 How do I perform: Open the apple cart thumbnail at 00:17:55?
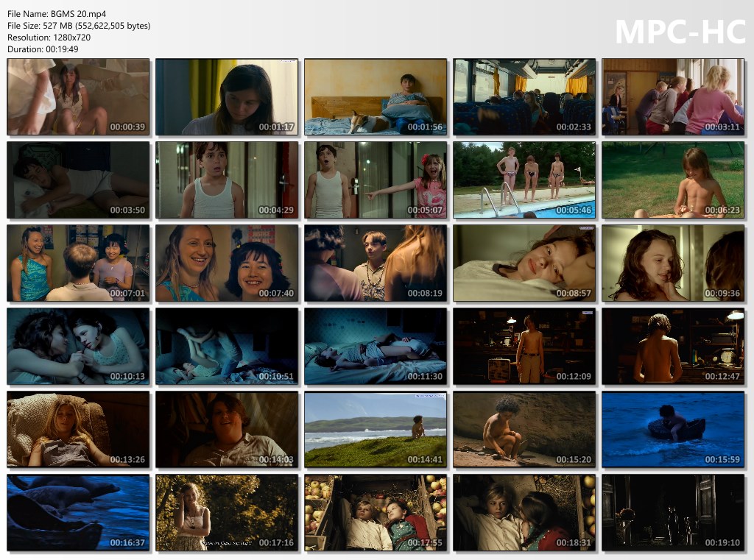376,513
